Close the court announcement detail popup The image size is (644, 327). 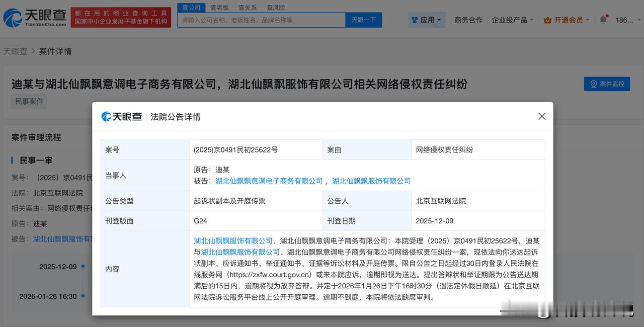tap(541, 116)
